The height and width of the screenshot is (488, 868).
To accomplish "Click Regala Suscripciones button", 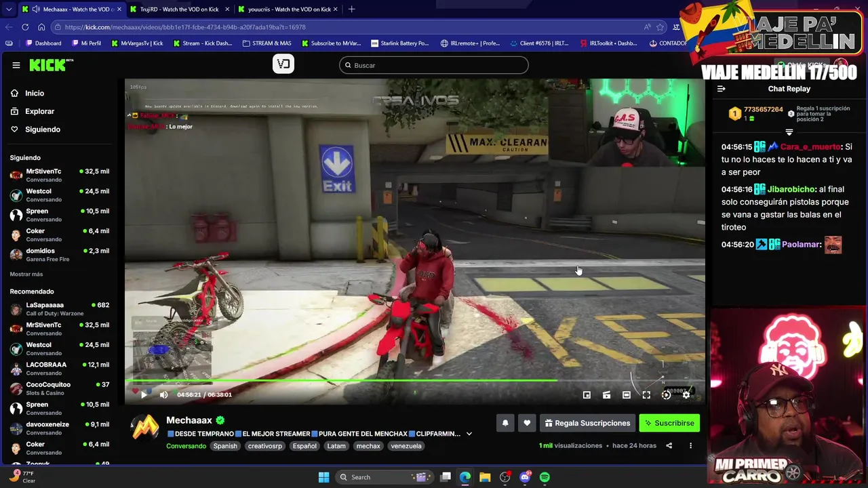I will (x=587, y=423).
